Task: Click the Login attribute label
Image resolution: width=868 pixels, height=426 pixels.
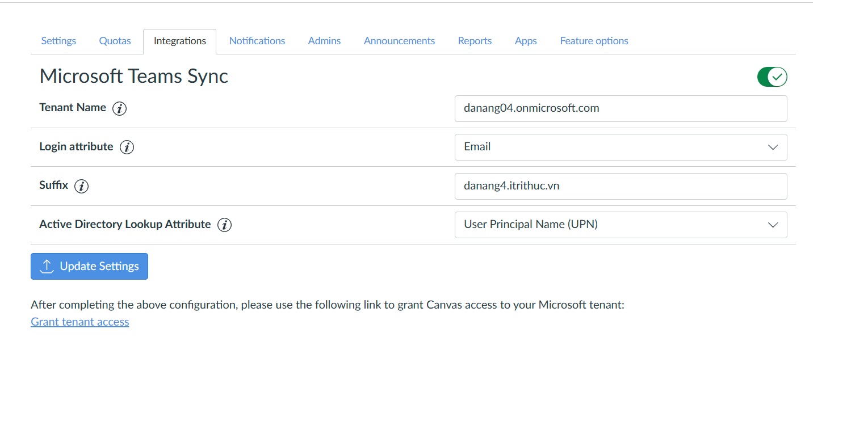Action: click(x=76, y=146)
